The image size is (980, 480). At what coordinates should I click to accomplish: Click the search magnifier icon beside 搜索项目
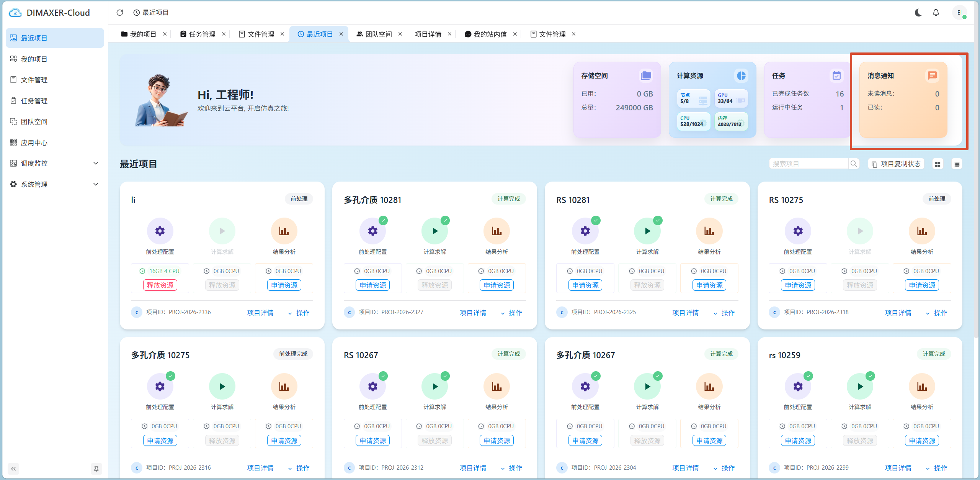854,164
